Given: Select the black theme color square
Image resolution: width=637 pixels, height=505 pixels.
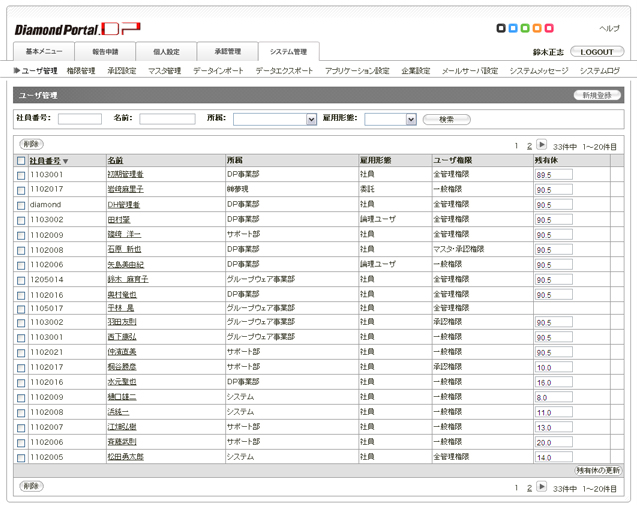Looking at the screenshot, I should 501,28.
